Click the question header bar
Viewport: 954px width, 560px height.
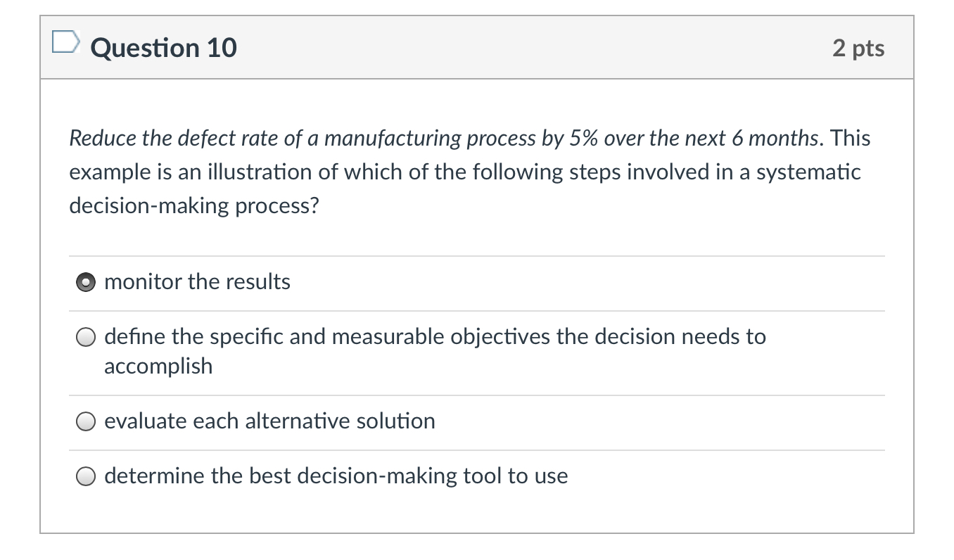pos(478,47)
